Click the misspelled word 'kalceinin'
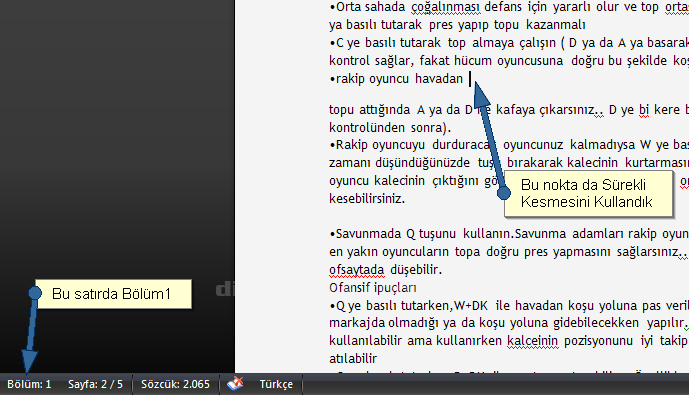The image size is (689, 395). point(533,341)
